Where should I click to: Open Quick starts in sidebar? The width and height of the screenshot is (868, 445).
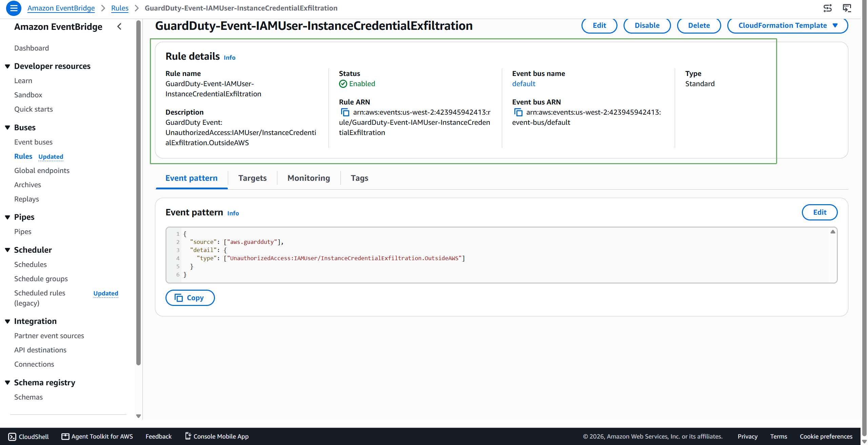(x=34, y=109)
